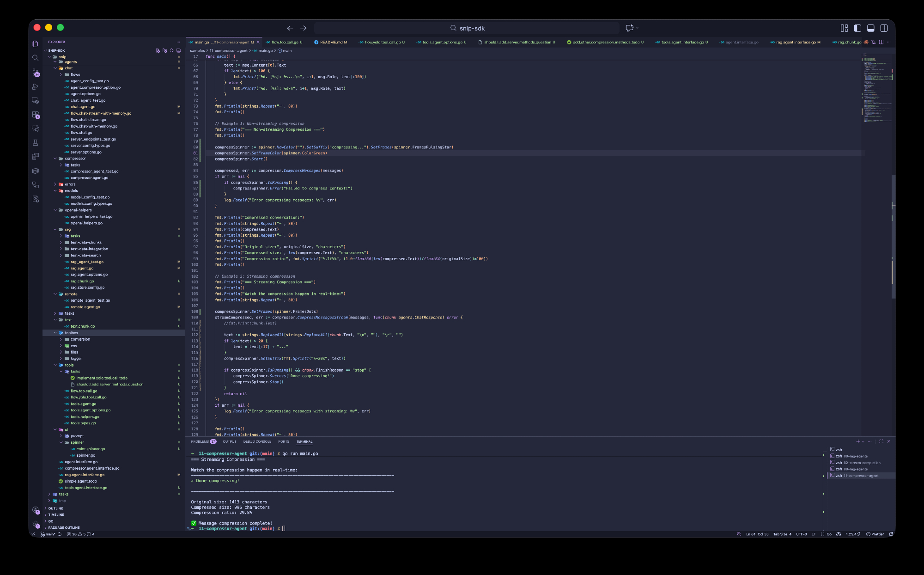This screenshot has height=575, width=924.
Task: Open the Search view in the activity bar
Action: tap(36, 58)
